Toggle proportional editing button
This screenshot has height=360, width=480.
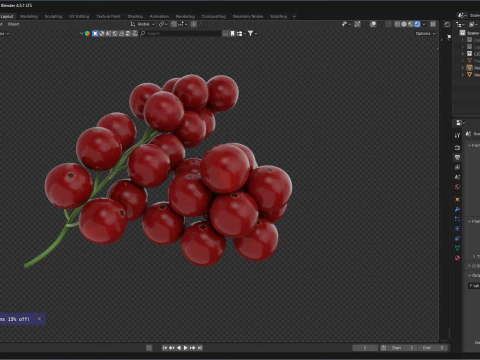[x=194, y=24]
